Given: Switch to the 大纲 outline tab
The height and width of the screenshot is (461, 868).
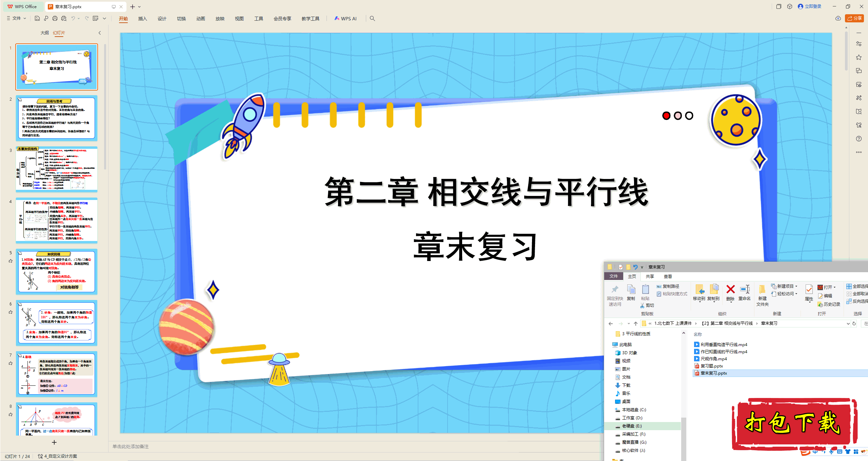Looking at the screenshot, I should click(x=44, y=33).
